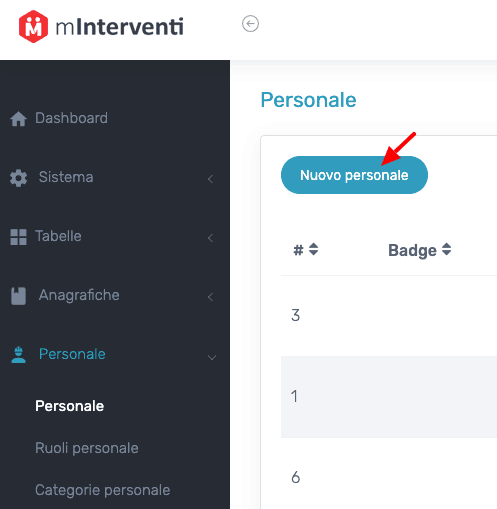Open the Categorie personale submenu item
Viewport: 497px width, 509px height.
pyautogui.click(x=103, y=490)
